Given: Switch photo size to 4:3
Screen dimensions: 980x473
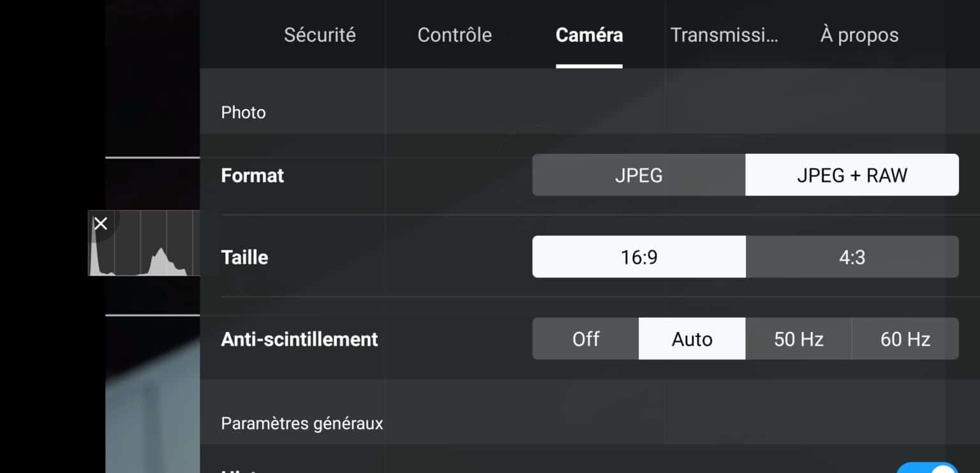Looking at the screenshot, I should click(x=852, y=257).
